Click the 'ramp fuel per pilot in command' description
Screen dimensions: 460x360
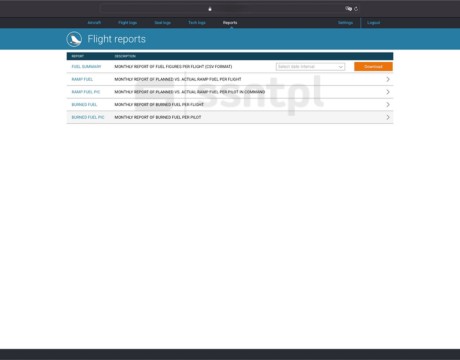[x=190, y=92]
